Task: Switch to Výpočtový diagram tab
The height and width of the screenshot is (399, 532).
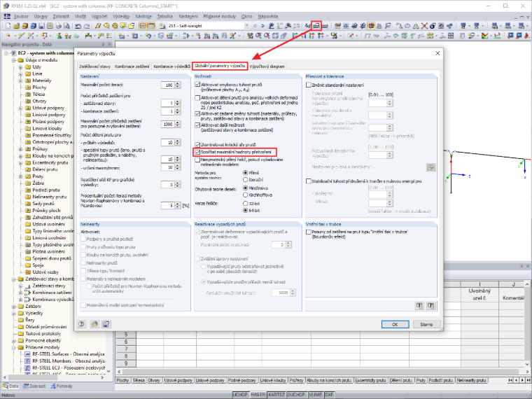Action: tap(267, 66)
